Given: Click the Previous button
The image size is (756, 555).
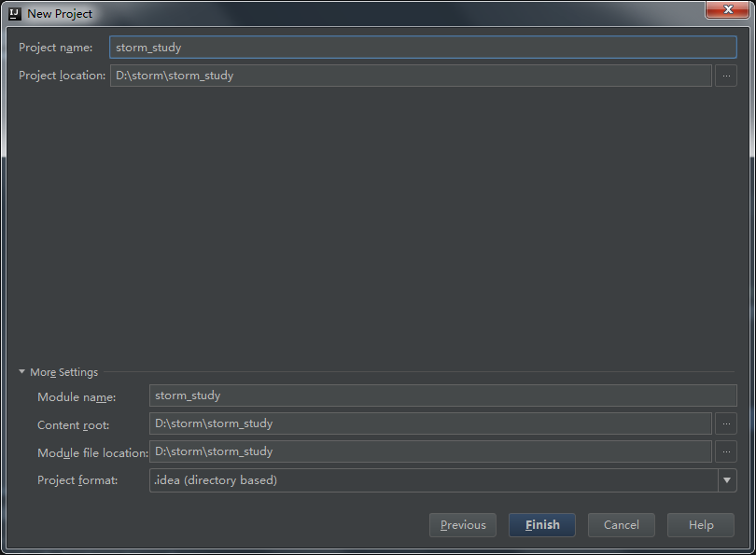Looking at the screenshot, I should (463, 525).
